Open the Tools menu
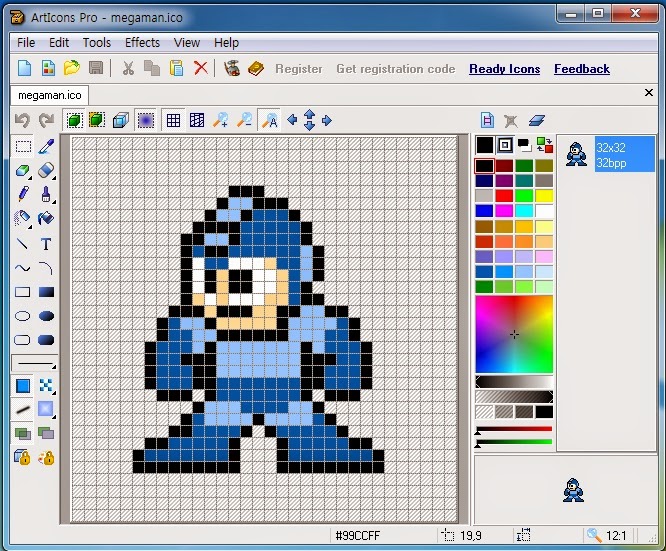The width and height of the screenshot is (666, 551). point(97,42)
